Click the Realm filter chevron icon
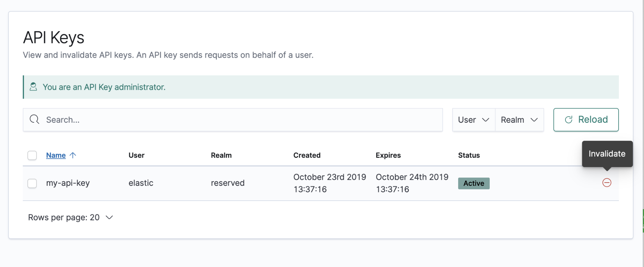The height and width of the screenshot is (267, 644). pos(534,119)
